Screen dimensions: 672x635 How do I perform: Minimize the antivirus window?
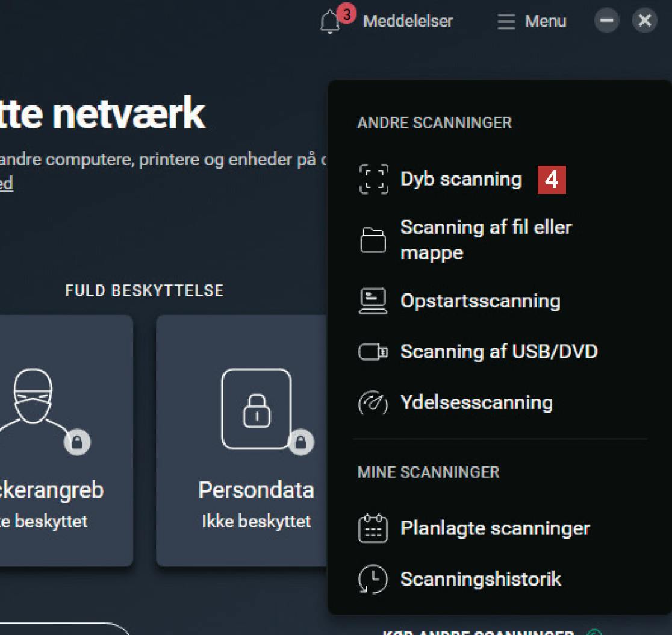607,21
